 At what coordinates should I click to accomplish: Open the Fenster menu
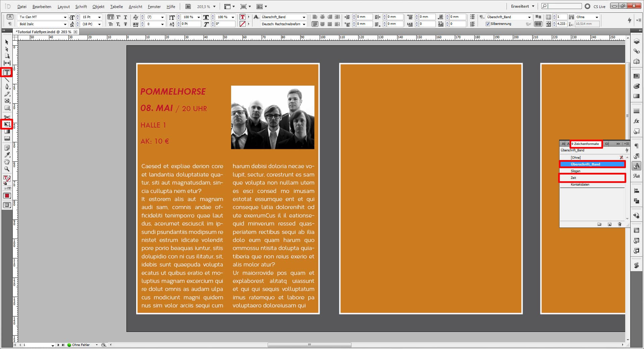(x=154, y=6)
